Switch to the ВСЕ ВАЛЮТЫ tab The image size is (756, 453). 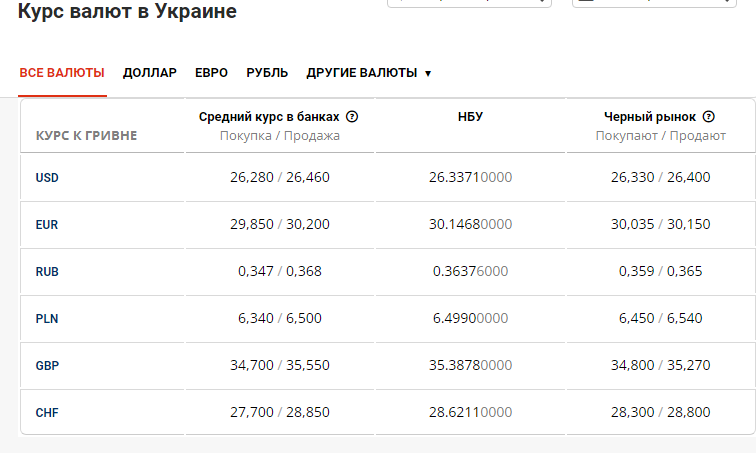point(62,73)
